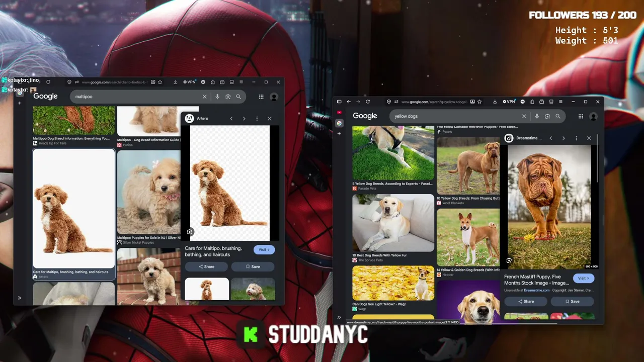Go to Google home from the maltipoo window logo

click(45, 97)
